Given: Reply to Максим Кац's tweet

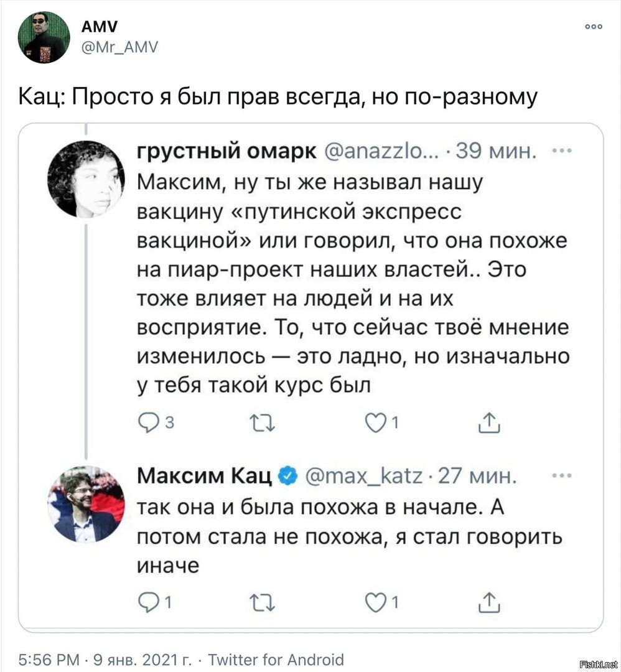Looking at the screenshot, I should pyautogui.click(x=147, y=603).
